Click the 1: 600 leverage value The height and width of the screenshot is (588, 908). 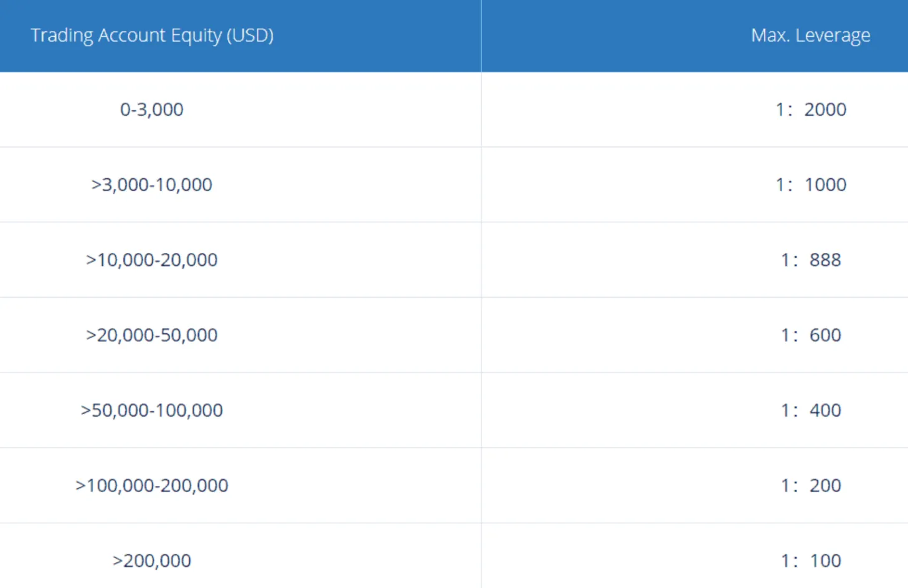[811, 335]
